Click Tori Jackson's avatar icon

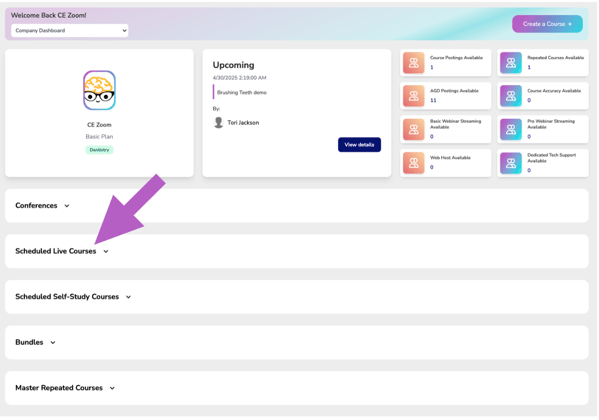click(x=219, y=123)
